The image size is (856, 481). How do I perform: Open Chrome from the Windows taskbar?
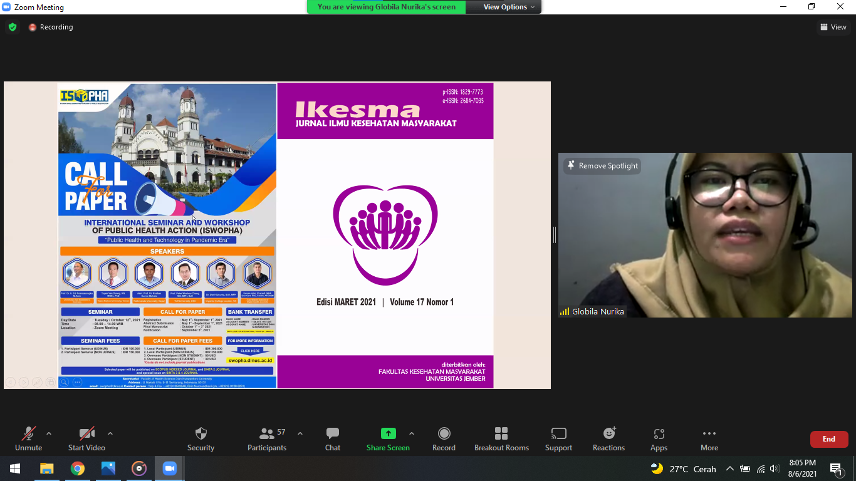coord(77,468)
